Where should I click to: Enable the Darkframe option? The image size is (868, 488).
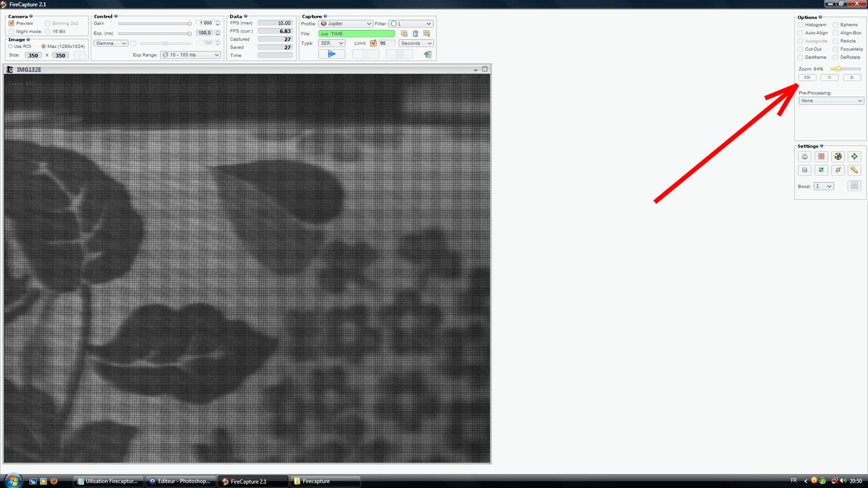coord(800,57)
